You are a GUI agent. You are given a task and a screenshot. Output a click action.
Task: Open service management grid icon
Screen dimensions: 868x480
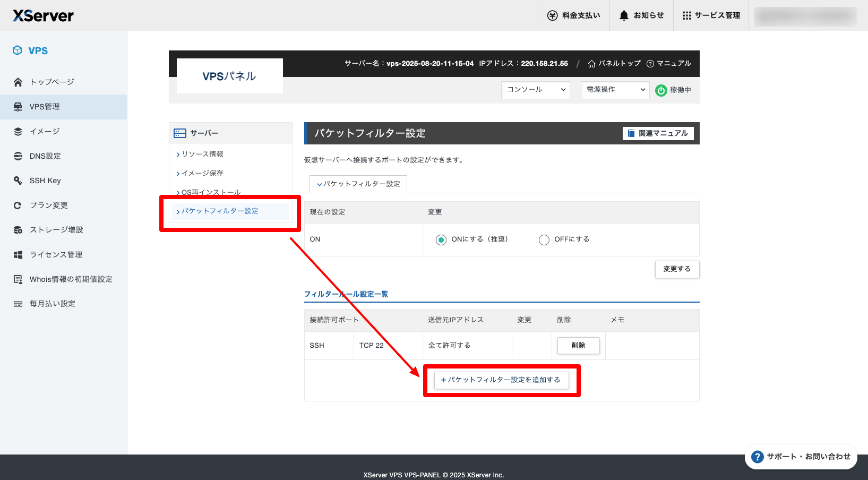686,15
